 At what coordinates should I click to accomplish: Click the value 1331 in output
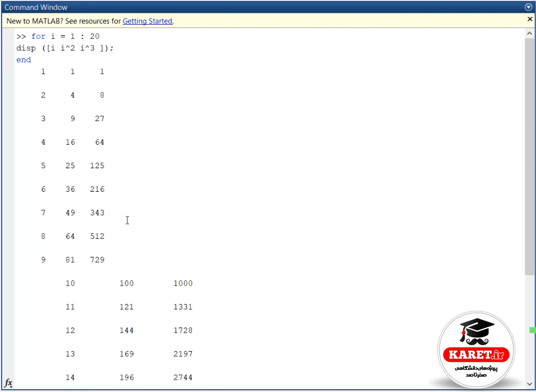tap(183, 307)
